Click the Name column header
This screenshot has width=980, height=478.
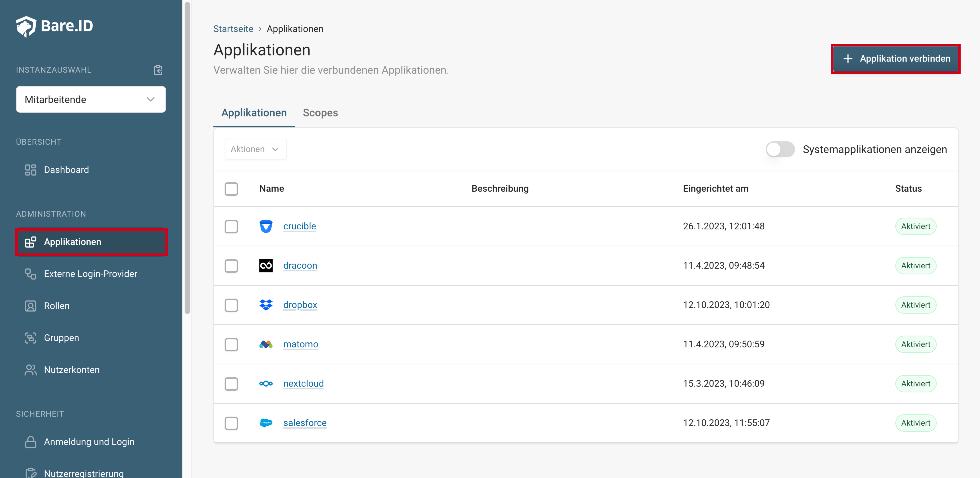(272, 189)
